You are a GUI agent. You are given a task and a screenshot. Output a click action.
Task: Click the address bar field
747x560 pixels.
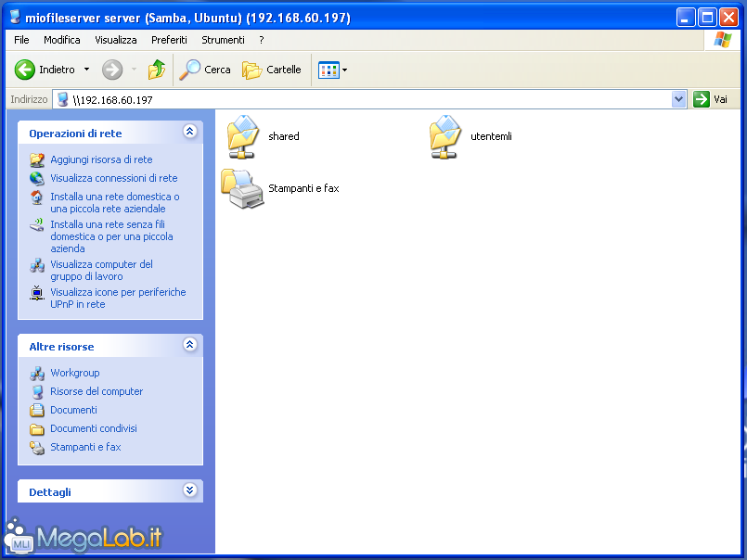[x=369, y=99]
